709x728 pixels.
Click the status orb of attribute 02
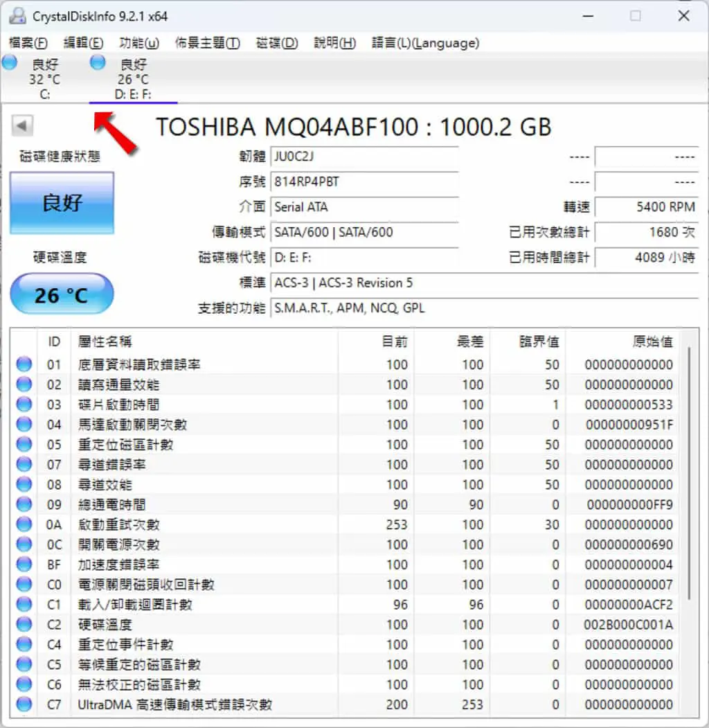24,384
